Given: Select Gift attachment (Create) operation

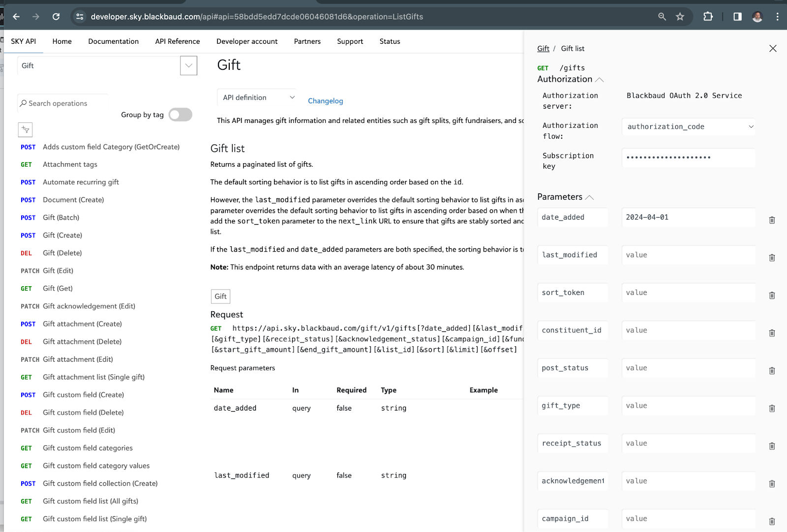Looking at the screenshot, I should [x=82, y=324].
